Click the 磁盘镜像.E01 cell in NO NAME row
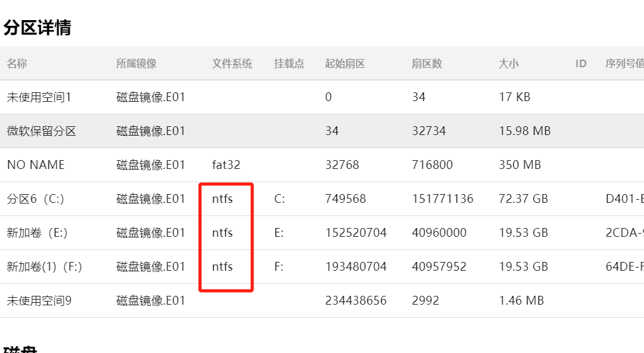This screenshot has width=644, height=353. tap(151, 165)
